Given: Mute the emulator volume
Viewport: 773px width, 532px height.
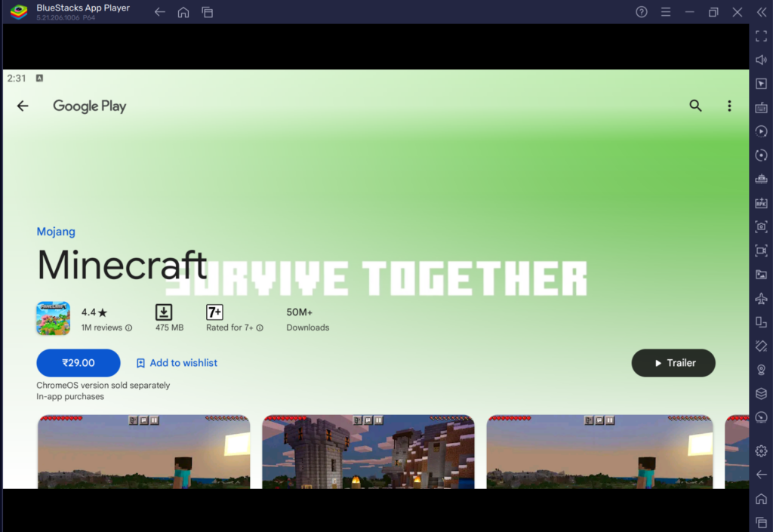Looking at the screenshot, I should (761, 60).
